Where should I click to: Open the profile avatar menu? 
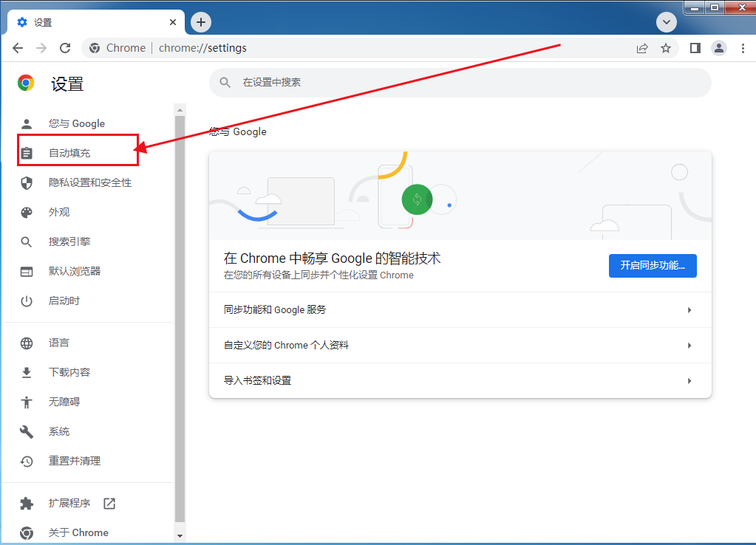point(718,48)
